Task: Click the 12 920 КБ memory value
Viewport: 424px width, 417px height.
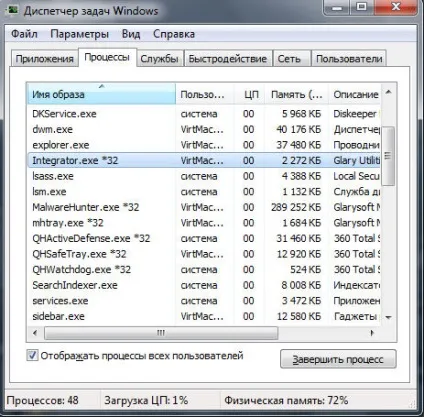Action: pos(298,254)
